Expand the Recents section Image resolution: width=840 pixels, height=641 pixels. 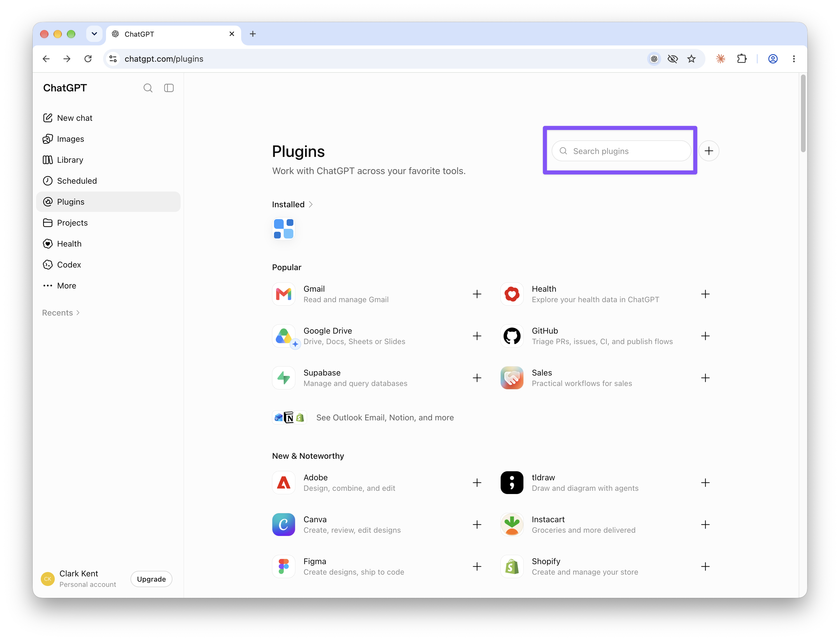point(61,313)
